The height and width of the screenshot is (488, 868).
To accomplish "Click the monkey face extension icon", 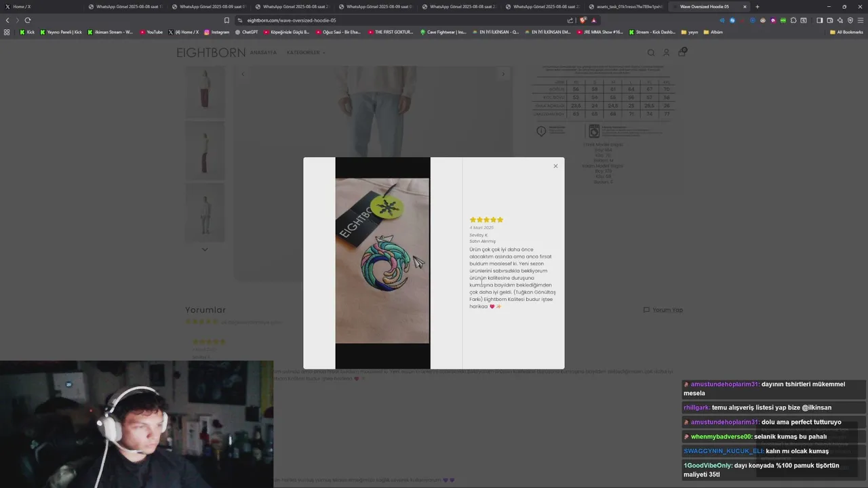I will (763, 20).
